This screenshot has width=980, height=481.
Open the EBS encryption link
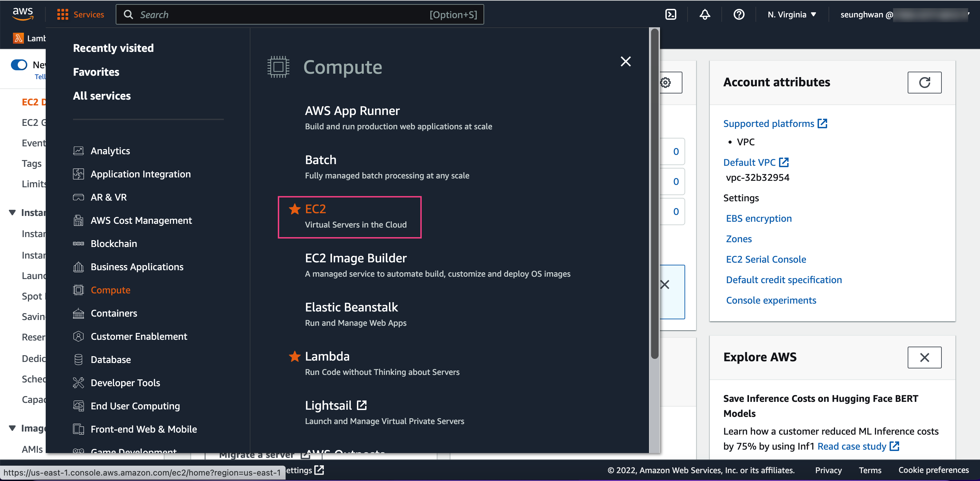coord(759,218)
